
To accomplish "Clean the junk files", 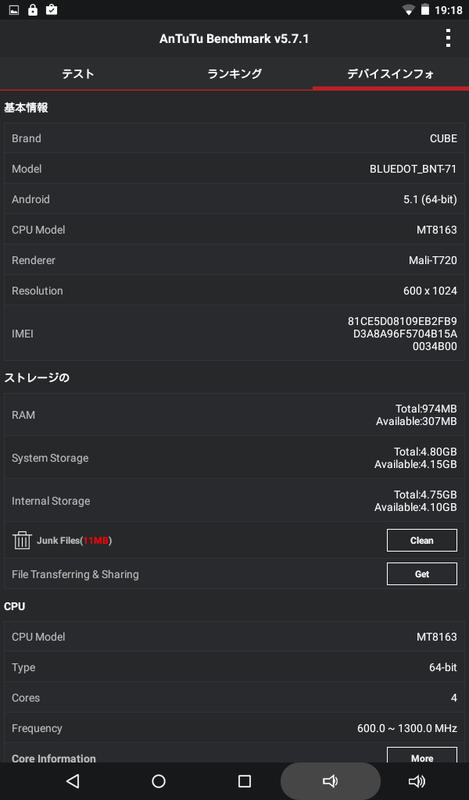I will pyautogui.click(x=422, y=540).
